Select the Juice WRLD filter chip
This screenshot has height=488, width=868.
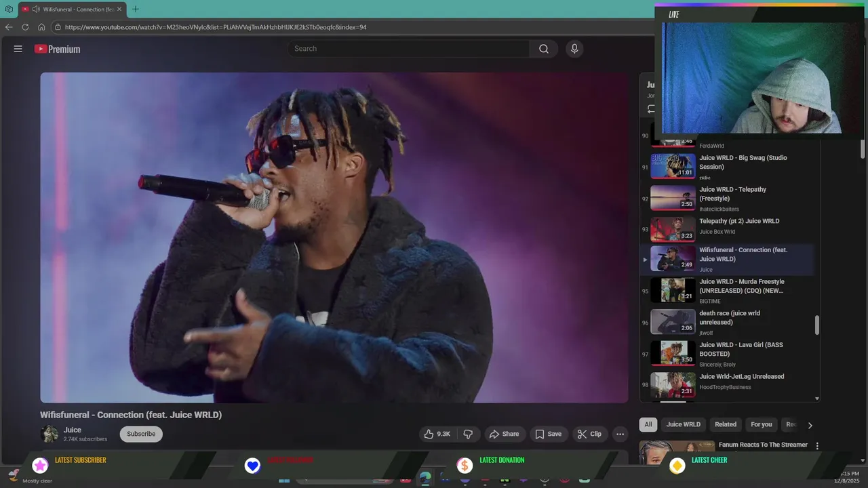pyautogui.click(x=684, y=424)
